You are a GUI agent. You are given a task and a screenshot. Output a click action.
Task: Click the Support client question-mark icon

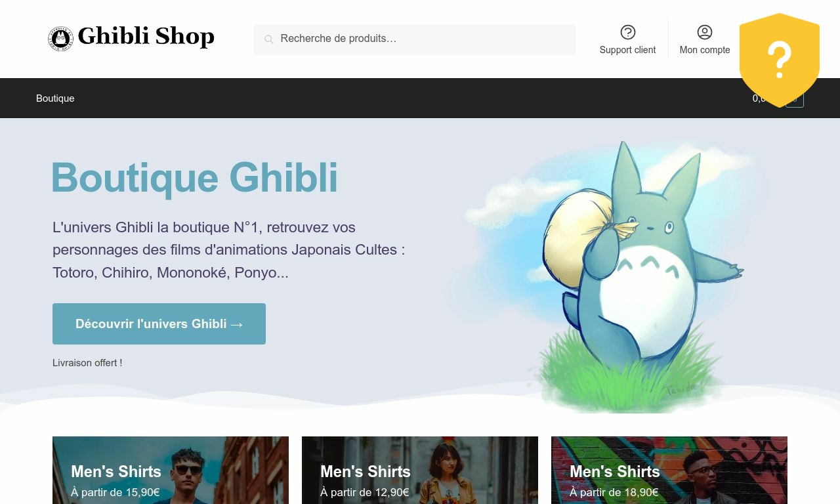click(x=627, y=32)
